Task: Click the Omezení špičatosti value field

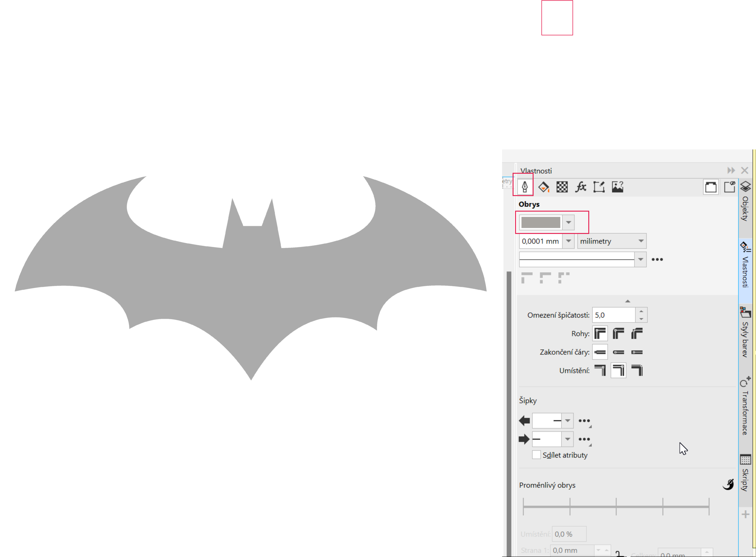Action: tap(613, 315)
